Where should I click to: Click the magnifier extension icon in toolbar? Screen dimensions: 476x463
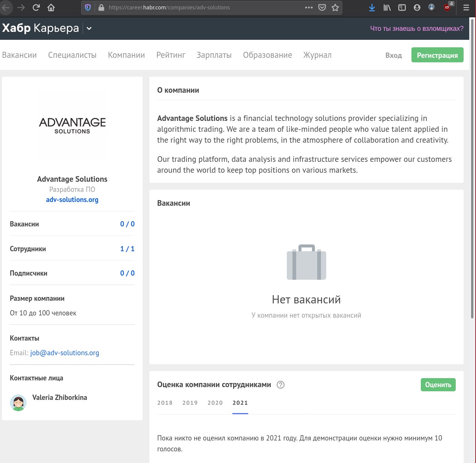432,8
